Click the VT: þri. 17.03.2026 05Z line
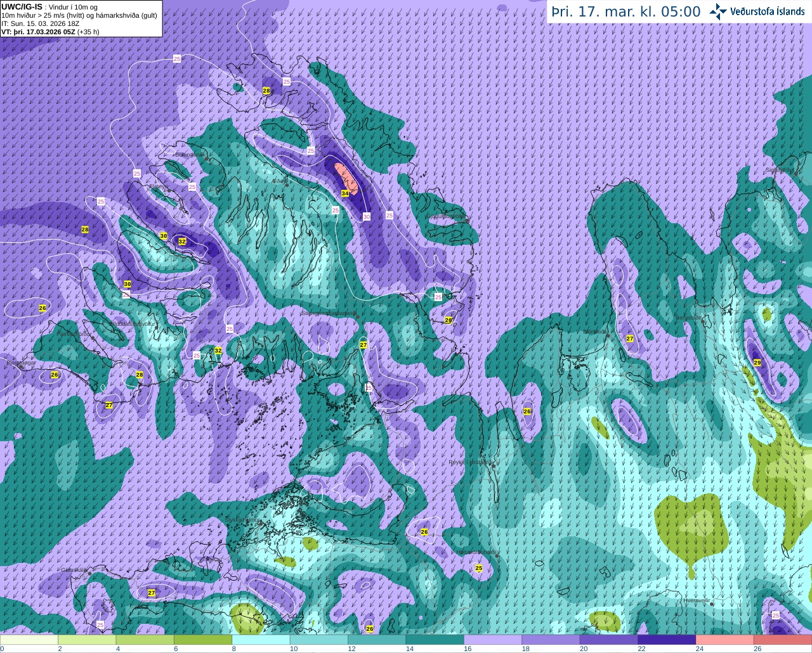 (x=50, y=32)
